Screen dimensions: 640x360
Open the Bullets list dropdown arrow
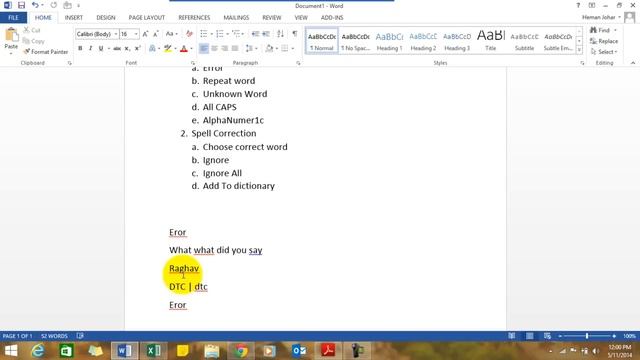[211, 34]
